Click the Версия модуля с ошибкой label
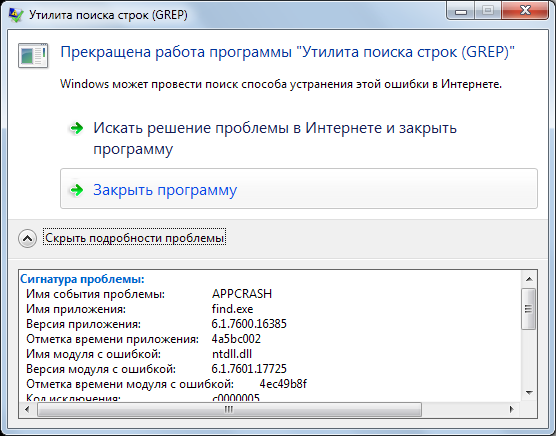The width and height of the screenshot is (556, 436). click(101, 369)
